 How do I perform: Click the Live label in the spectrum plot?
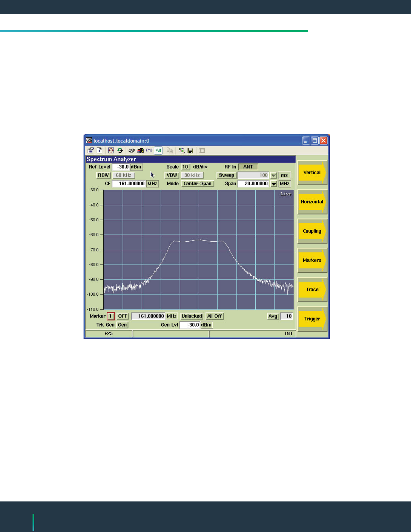tap(286, 194)
